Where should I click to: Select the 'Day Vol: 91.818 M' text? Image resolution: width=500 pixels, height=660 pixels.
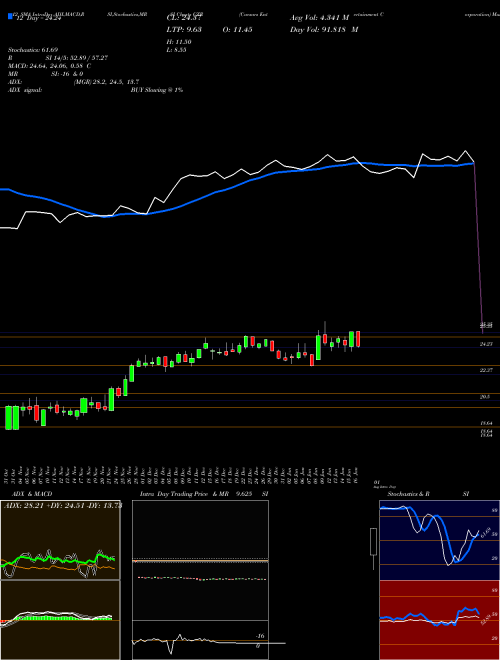324,30
